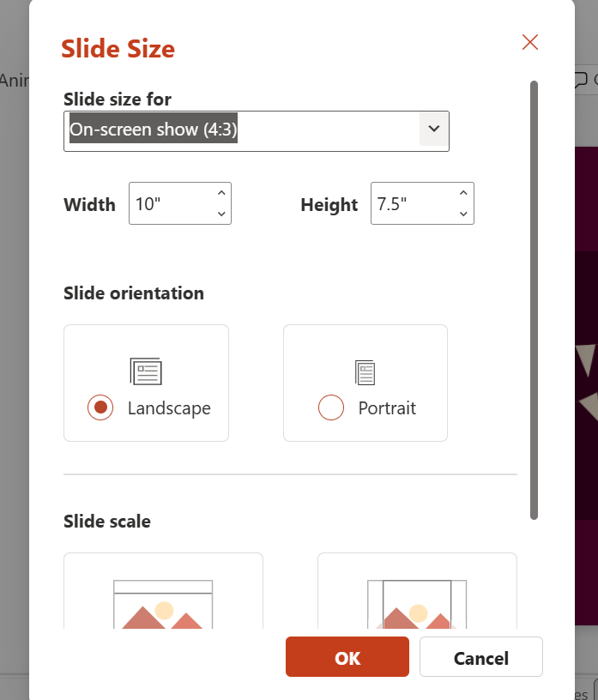Click the dialog's vertical scrollbar
Screen dimensions: 598x700
click(x=535, y=300)
